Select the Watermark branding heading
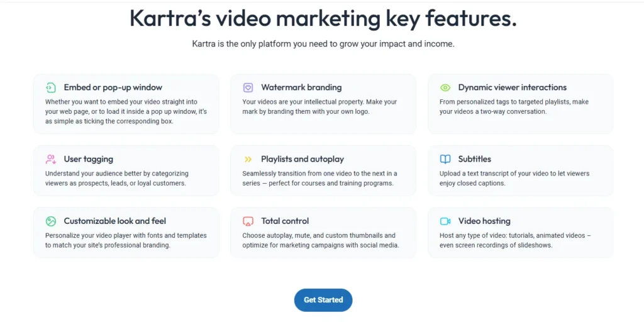 point(301,88)
